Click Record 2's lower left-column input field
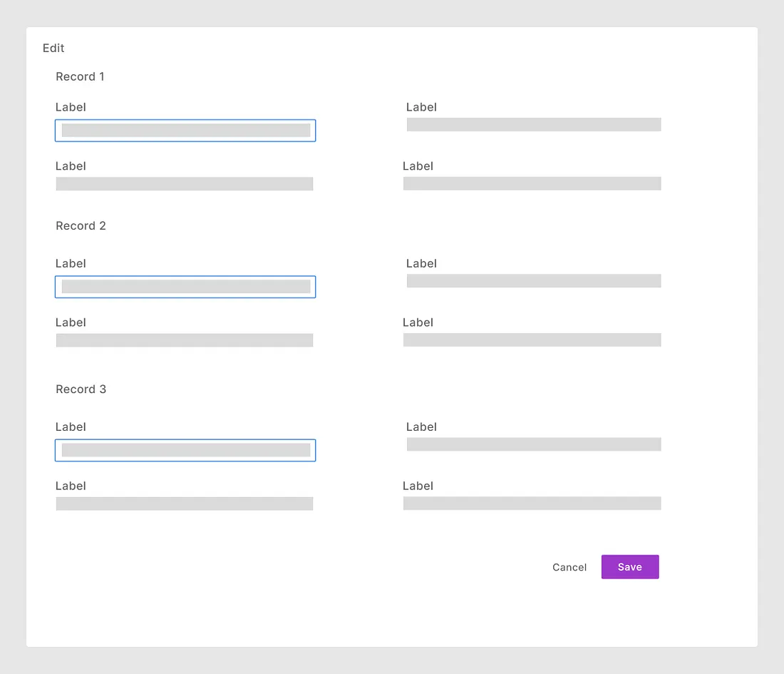This screenshot has height=674, width=784. (185, 340)
